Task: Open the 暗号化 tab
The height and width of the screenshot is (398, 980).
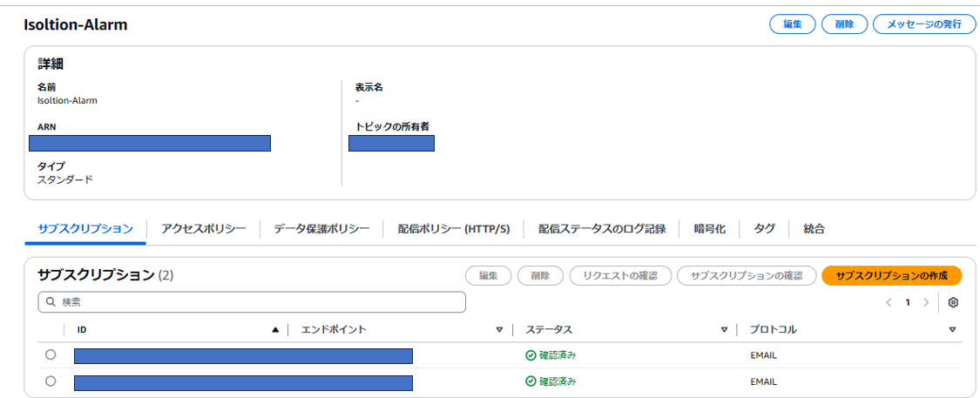Action: pyautogui.click(x=709, y=229)
